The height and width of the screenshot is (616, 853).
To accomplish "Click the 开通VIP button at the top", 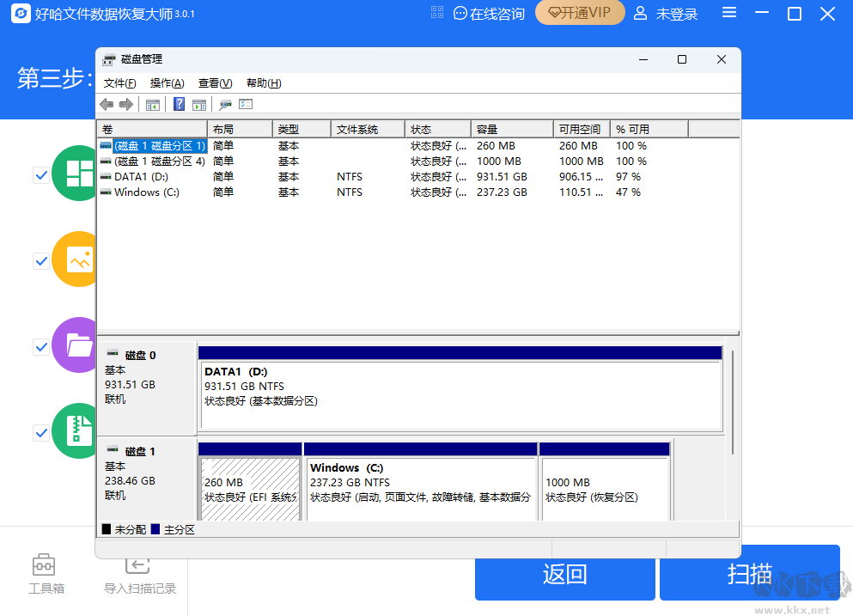I will click(579, 14).
